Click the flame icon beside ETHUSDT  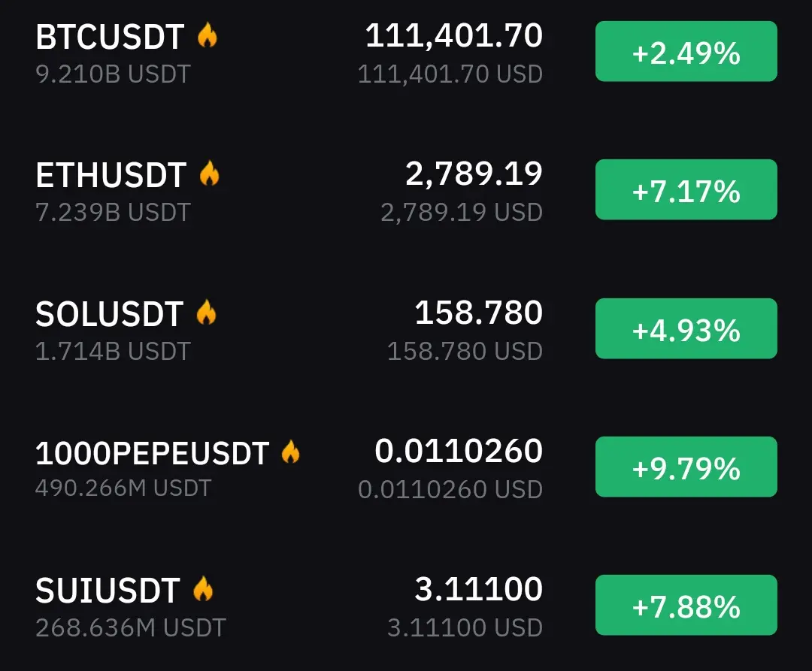point(209,174)
